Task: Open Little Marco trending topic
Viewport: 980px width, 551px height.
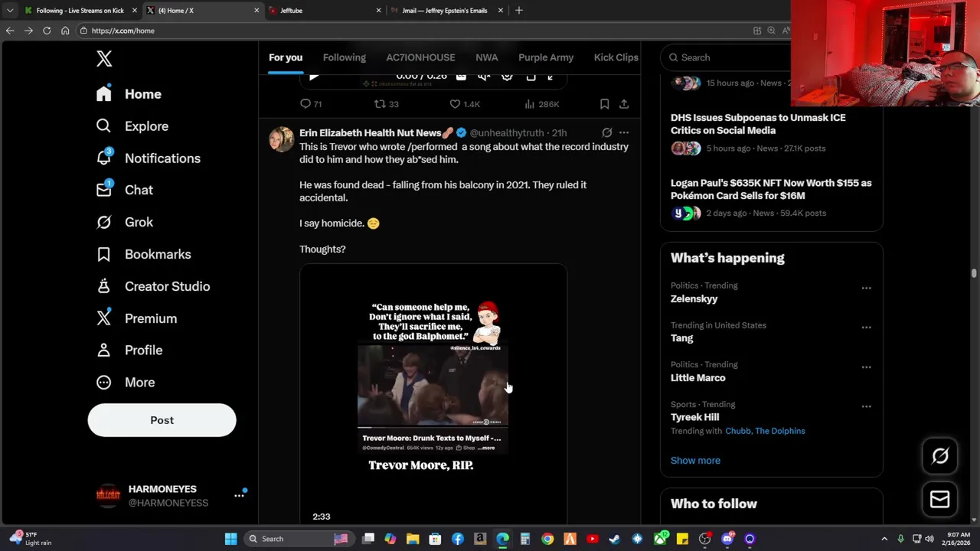Action: [x=698, y=378]
